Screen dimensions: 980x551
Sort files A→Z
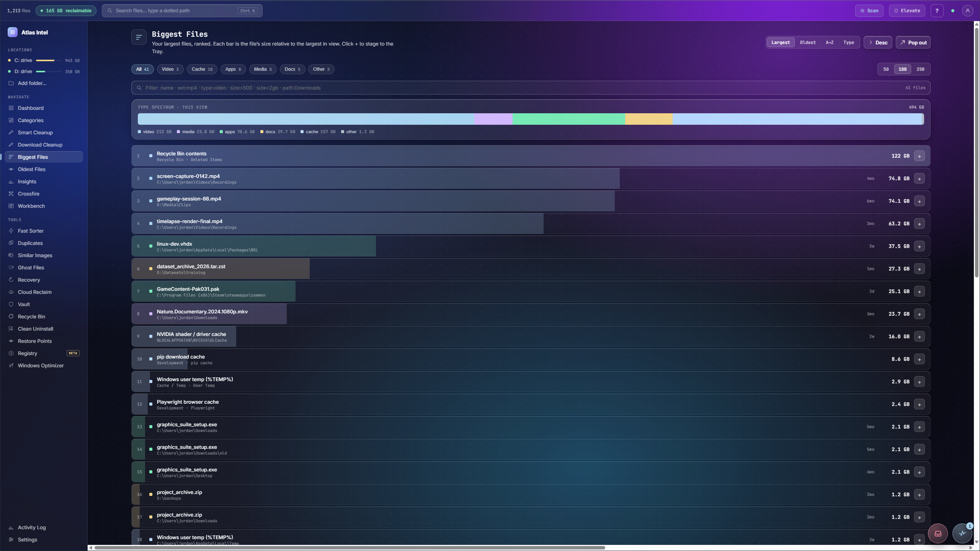tap(830, 42)
